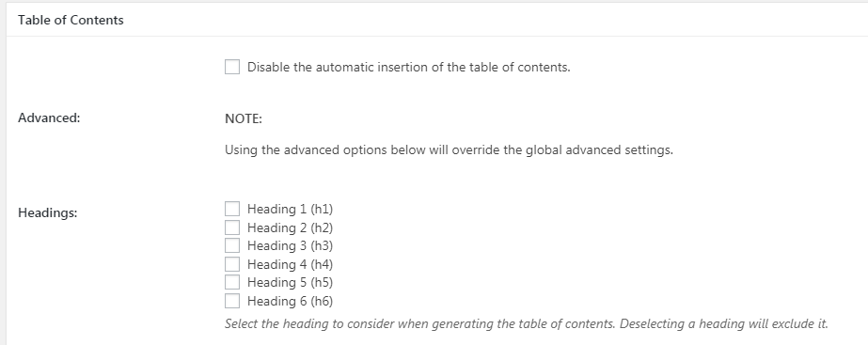Mark the Heading 5 (h5) checkbox
Screen dimensions: 868x345
(x=232, y=282)
